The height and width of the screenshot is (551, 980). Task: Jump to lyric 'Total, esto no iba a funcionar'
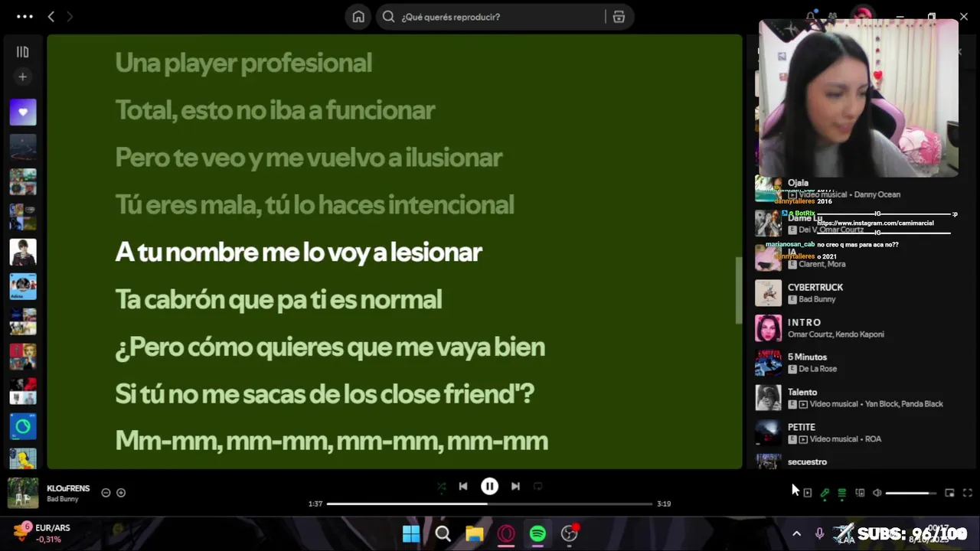click(275, 110)
